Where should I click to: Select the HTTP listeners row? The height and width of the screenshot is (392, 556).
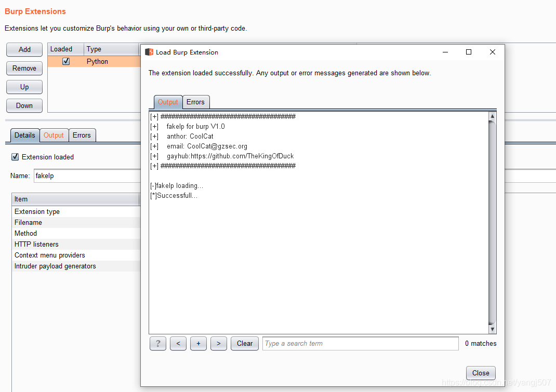pyautogui.click(x=76, y=244)
